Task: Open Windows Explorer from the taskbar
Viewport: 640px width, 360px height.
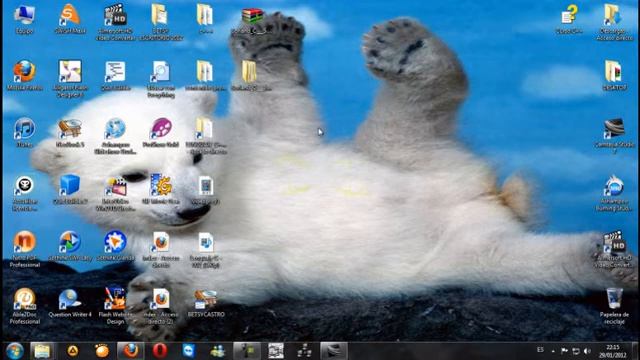Action: (x=42, y=351)
